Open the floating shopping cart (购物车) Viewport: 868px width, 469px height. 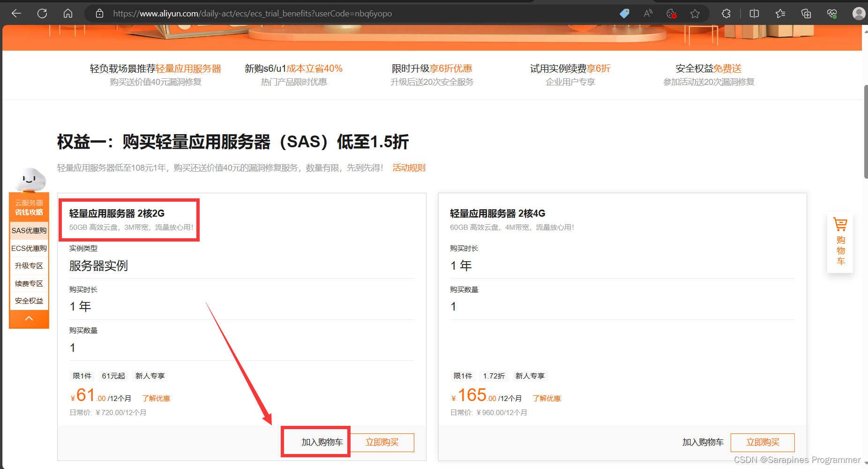point(840,242)
